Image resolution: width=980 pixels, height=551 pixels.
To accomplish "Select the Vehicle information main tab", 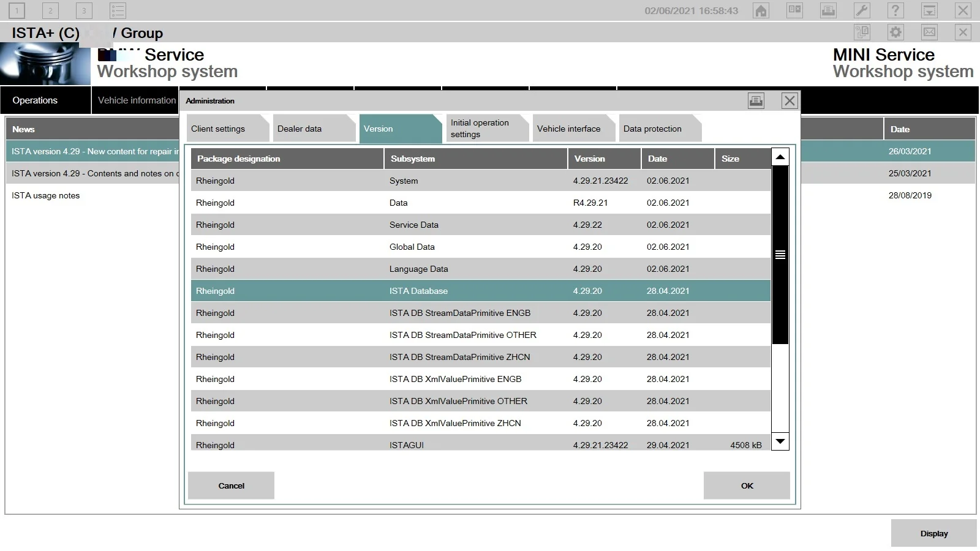I will [x=136, y=100].
